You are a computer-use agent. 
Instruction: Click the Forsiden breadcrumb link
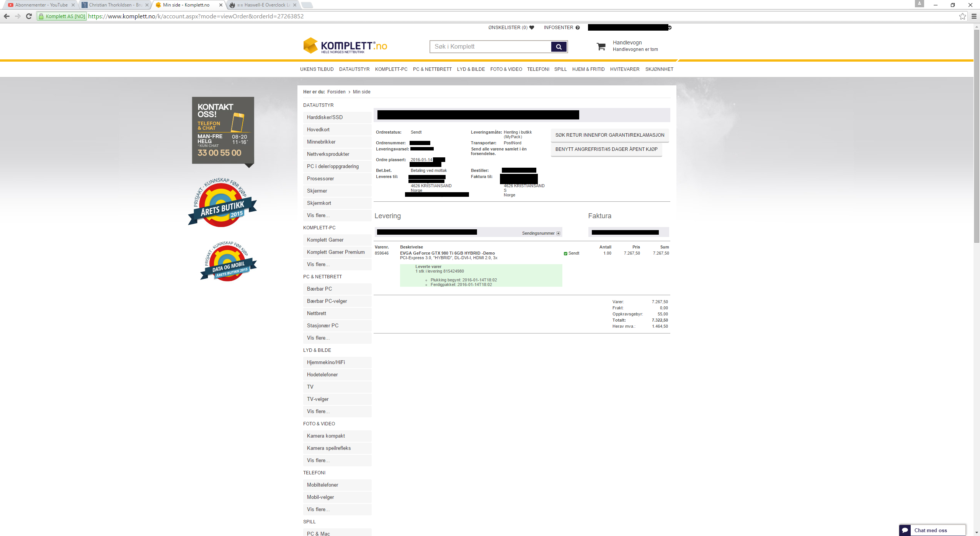pos(336,92)
